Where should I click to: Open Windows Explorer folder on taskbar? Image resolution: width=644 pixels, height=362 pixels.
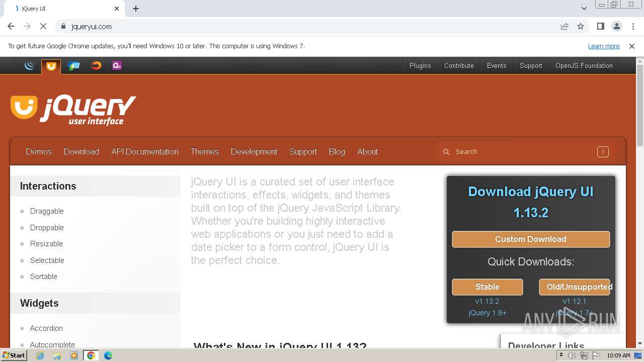(x=57, y=355)
